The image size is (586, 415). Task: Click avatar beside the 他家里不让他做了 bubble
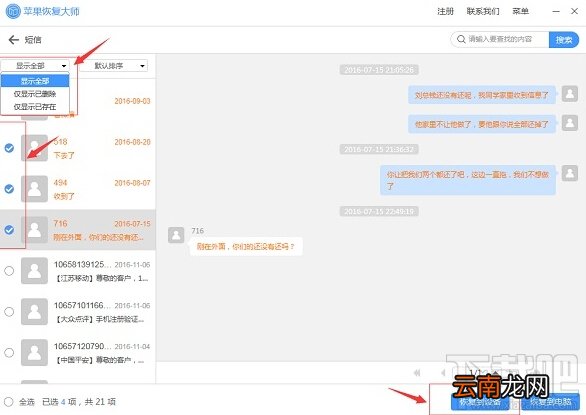click(x=570, y=123)
